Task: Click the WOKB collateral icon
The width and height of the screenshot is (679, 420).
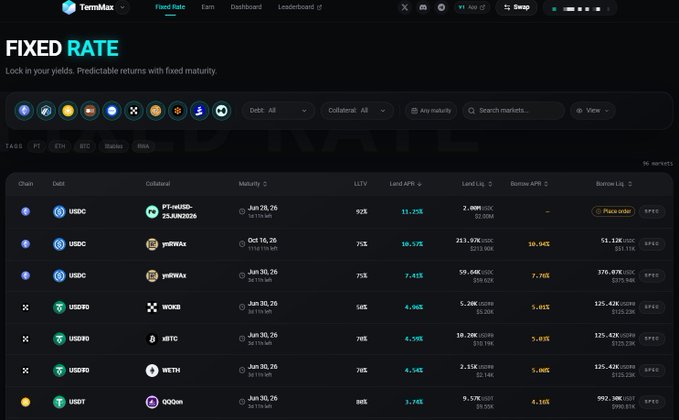Action: [152, 307]
